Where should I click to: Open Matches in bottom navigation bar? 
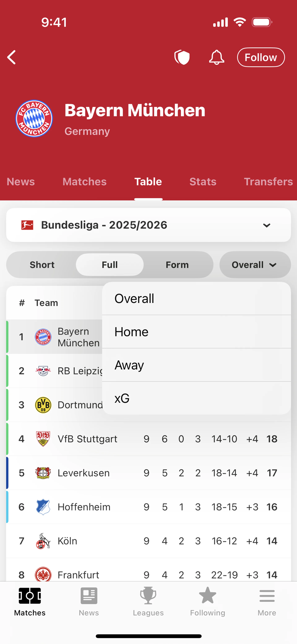30,601
